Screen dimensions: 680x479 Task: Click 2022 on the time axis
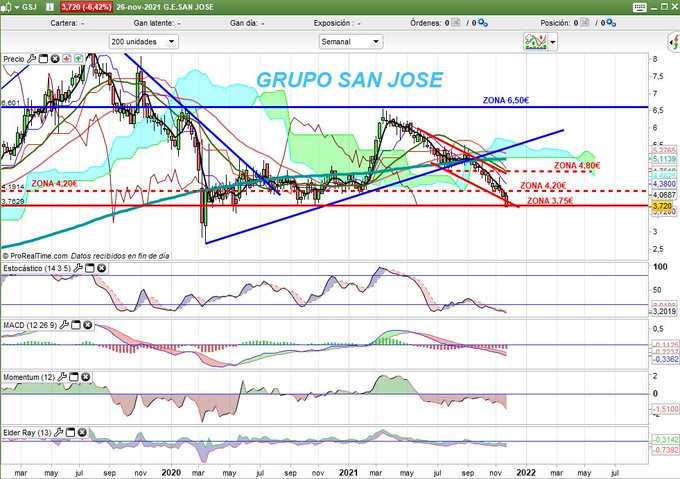(x=526, y=472)
